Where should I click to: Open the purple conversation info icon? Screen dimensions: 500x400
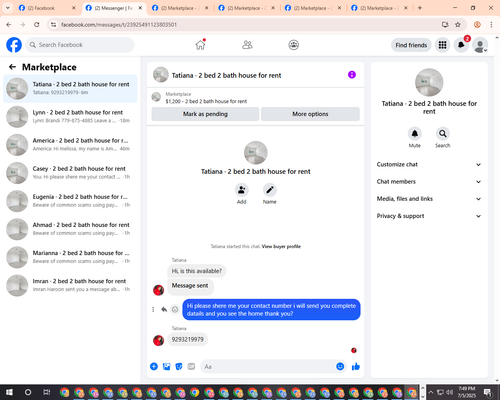(352, 75)
